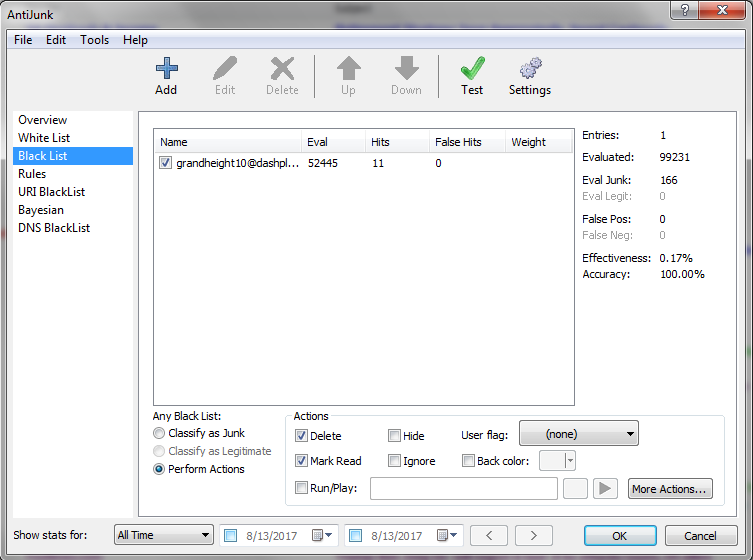The height and width of the screenshot is (560, 753).
Task: Move entry Up with arrow icon
Action: (x=349, y=68)
